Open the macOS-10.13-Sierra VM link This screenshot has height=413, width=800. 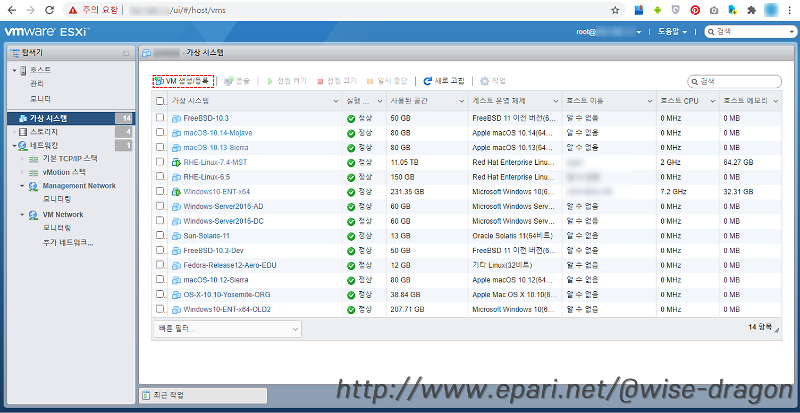coord(216,148)
